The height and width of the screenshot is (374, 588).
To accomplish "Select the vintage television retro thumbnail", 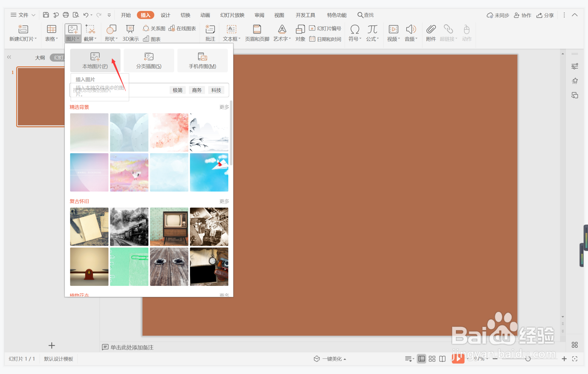I will pos(169,227).
